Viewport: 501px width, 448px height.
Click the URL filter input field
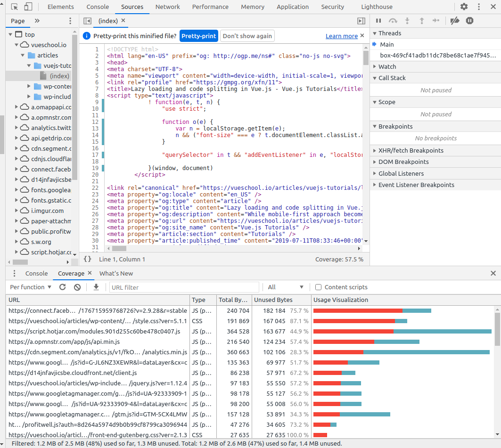[184, 287]
